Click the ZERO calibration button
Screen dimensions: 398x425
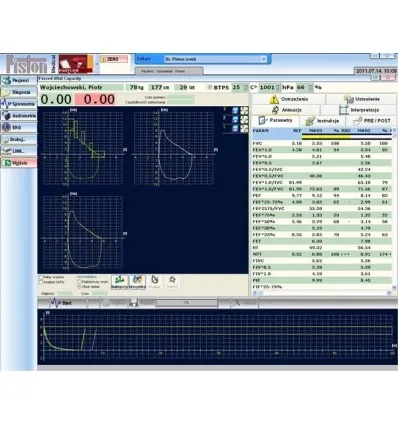tap(114, 59)
